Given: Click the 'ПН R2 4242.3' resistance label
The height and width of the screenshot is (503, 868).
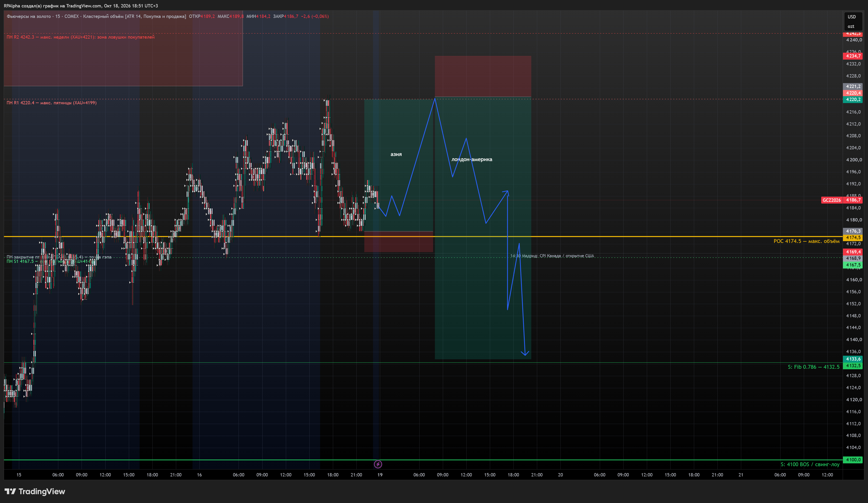Looking at the screenshot, I should click(x=81, y=37).
